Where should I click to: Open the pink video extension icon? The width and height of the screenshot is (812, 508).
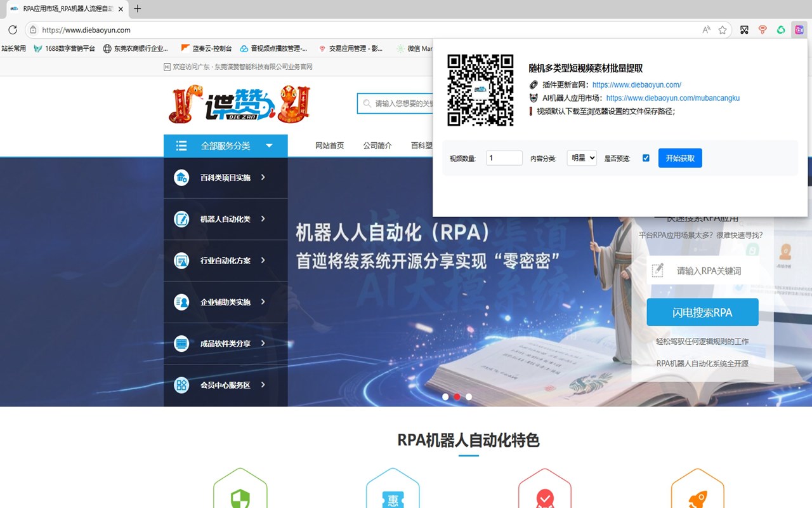(799, 29)
